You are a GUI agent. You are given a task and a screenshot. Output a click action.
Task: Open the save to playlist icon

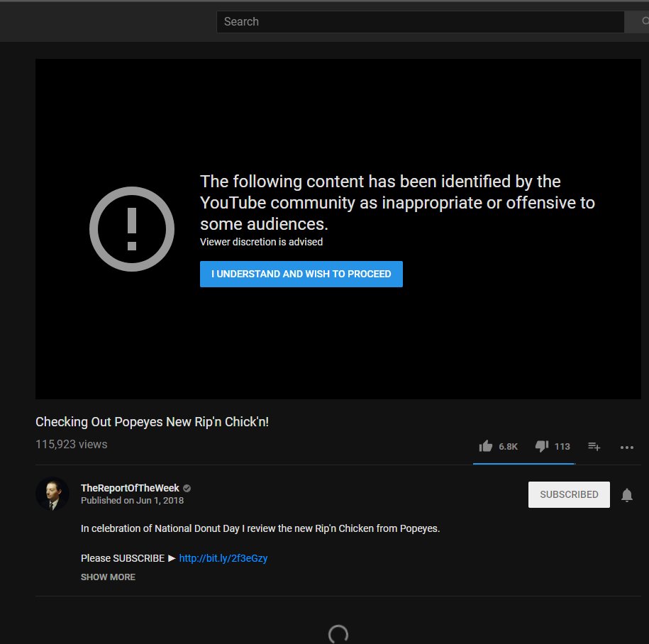pos(594,446)
